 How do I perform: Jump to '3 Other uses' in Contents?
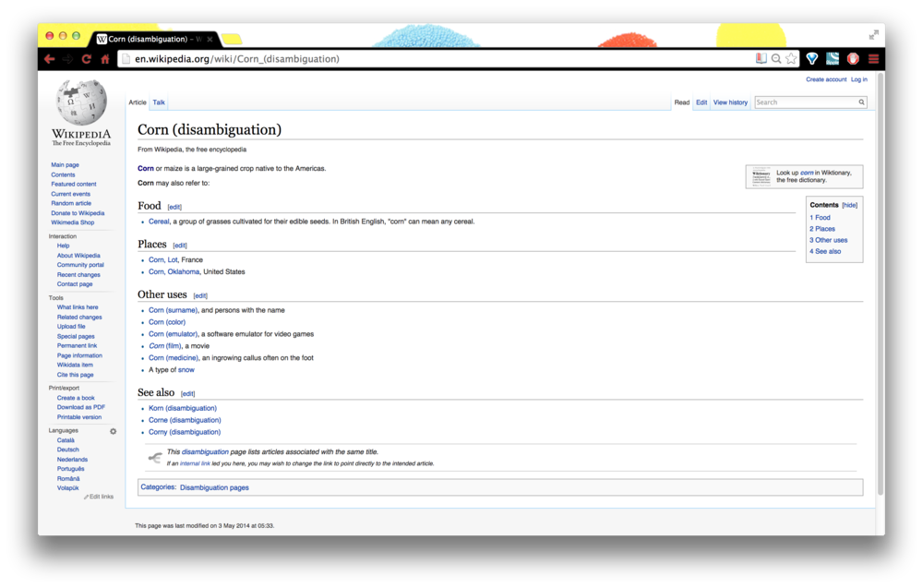828,240
